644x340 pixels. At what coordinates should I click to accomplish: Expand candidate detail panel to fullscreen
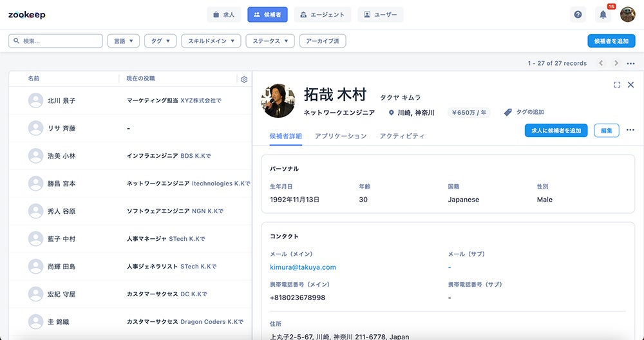617,84
